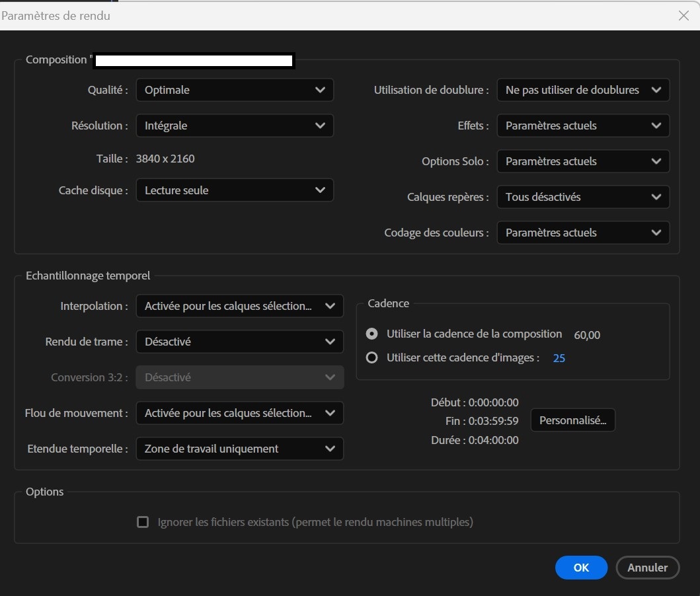The image size is (700, 596).
Task: Click the custom frame rate value 25
Action: (559, 358)
